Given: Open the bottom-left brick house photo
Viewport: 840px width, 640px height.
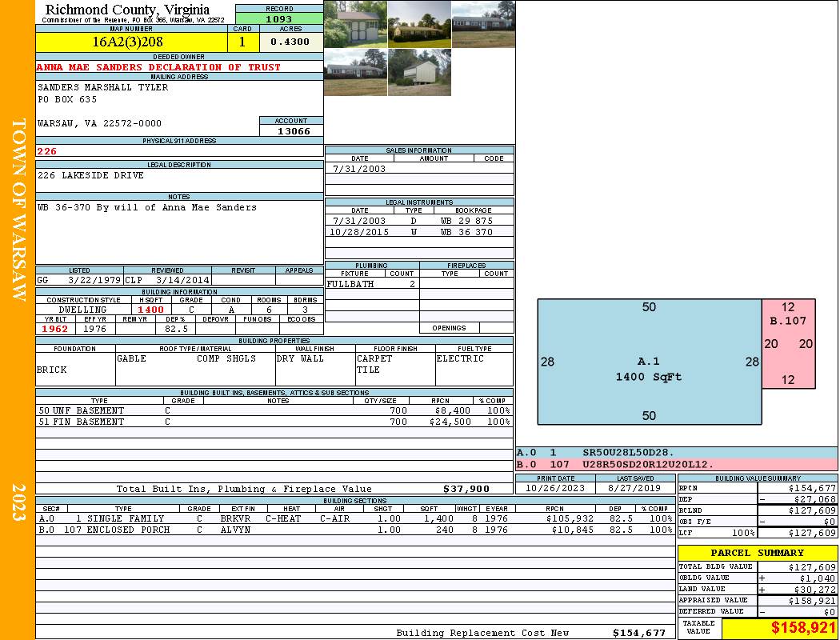Looking at the screenshot, I should 355,72.
